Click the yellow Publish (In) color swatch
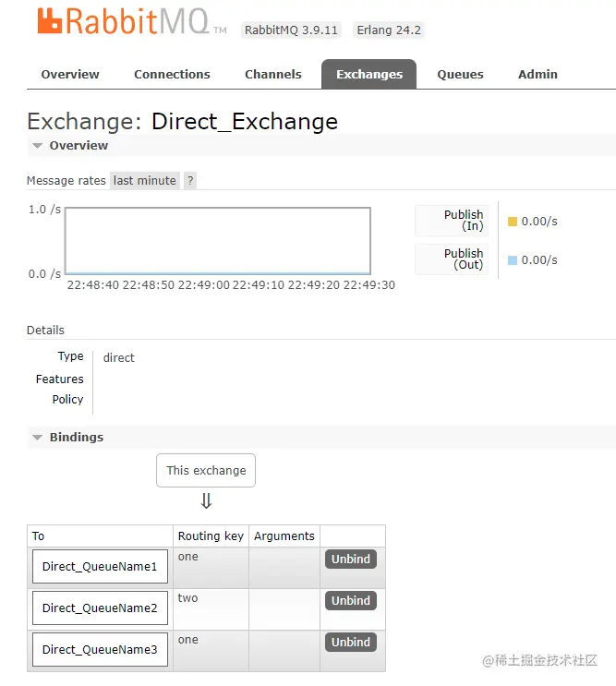 (513, 222)
